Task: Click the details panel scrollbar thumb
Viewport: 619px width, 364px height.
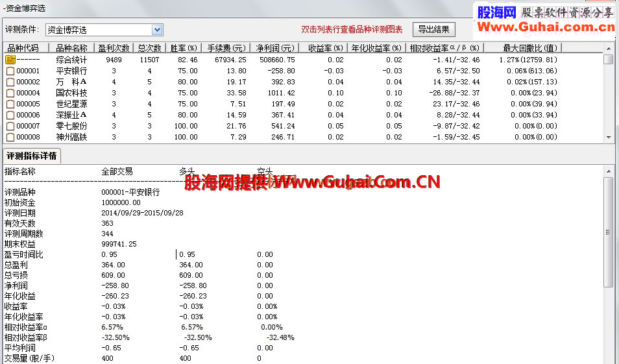Action: pos(609,232)
